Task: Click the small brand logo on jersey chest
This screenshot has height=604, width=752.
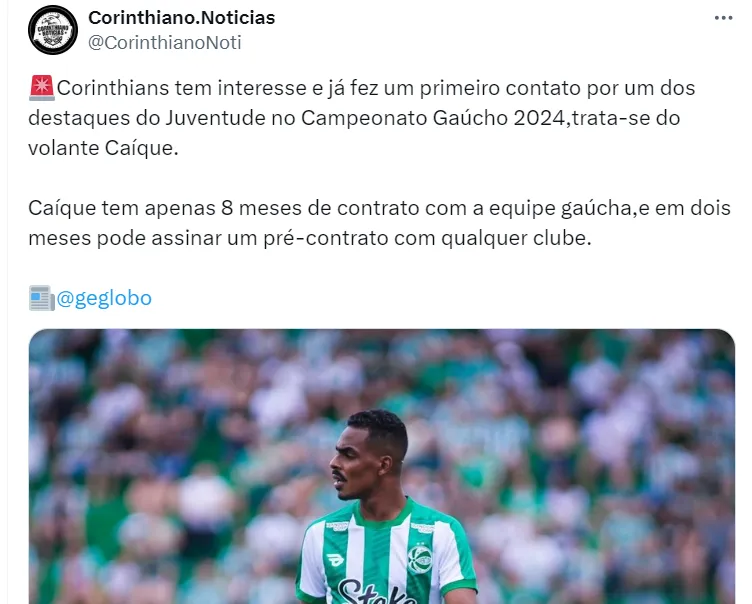Action: 335,560
